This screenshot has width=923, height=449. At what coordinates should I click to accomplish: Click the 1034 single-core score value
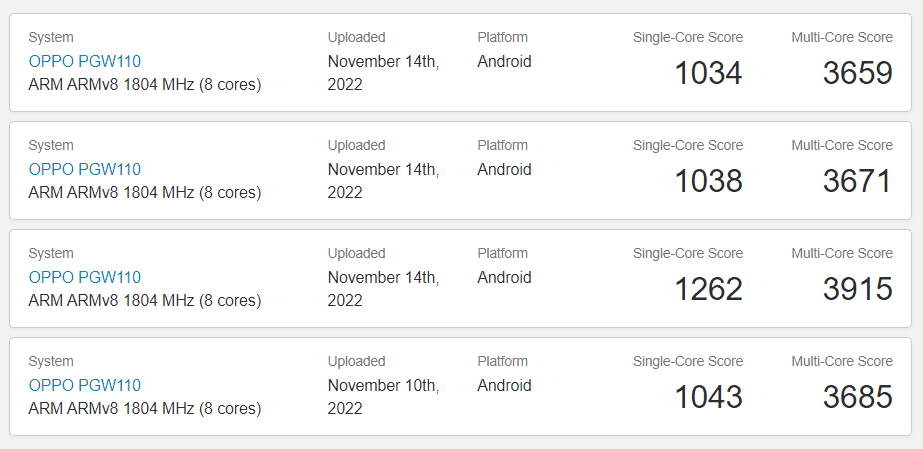coord(708,73)
